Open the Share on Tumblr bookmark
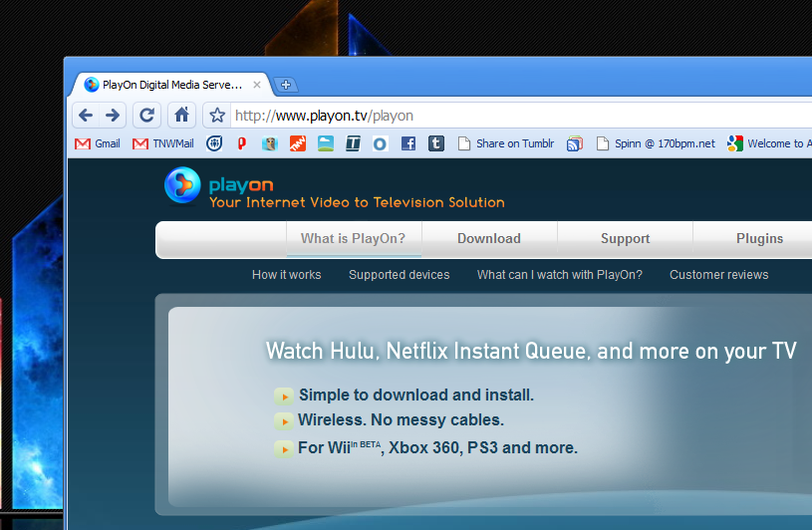The height and width of the screenshot is (530, 812). [x=506, y=143]
